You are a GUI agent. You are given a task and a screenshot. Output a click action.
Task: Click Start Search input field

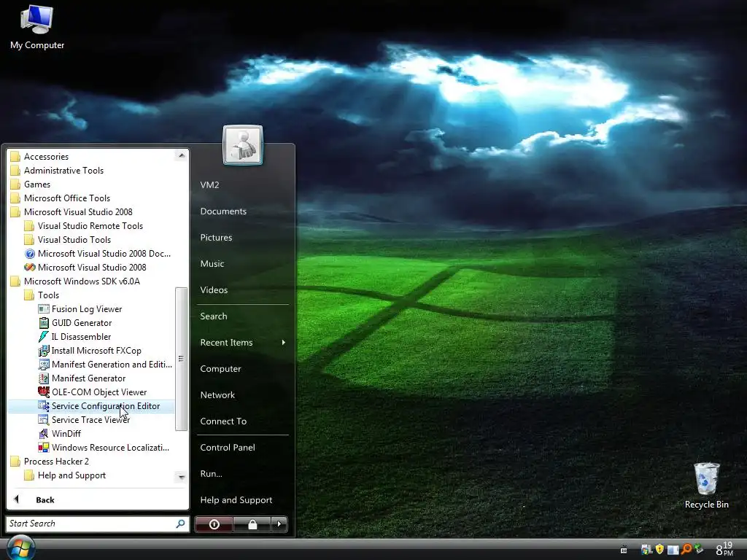90,524
